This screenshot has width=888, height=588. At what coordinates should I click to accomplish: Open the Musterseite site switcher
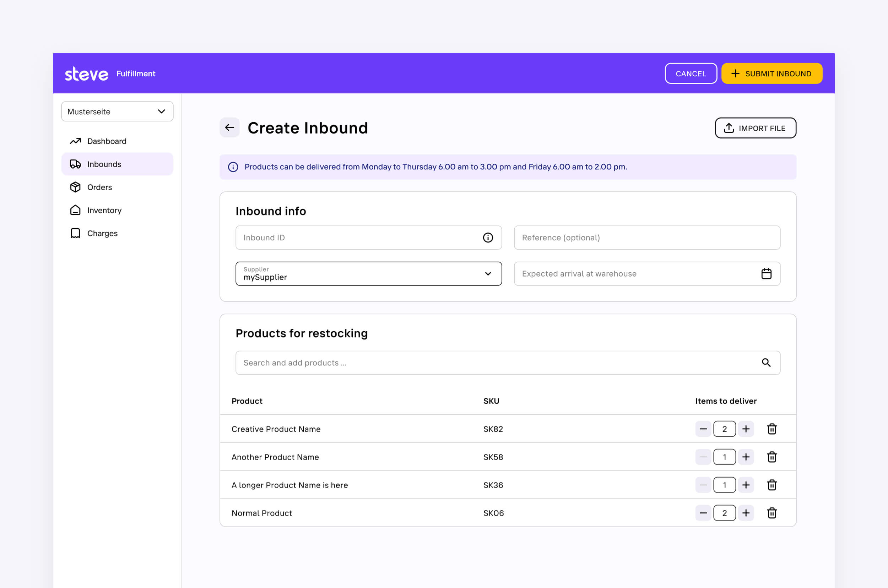click(x=118, y=111)
